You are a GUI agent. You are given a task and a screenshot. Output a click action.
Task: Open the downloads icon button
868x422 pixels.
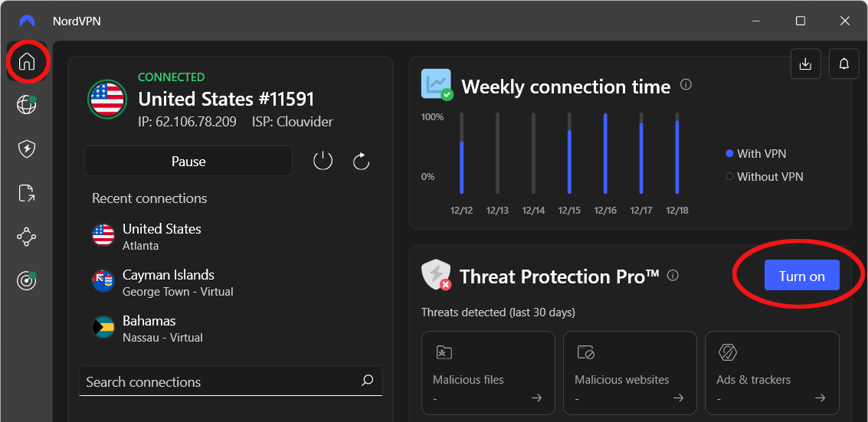pos(805,64)
